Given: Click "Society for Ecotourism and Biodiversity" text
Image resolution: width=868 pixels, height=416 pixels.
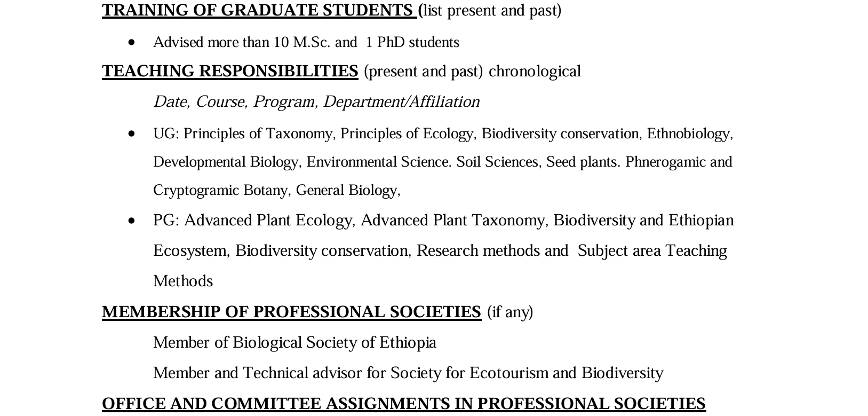Looking at the screenshot, I should (527, 373).
